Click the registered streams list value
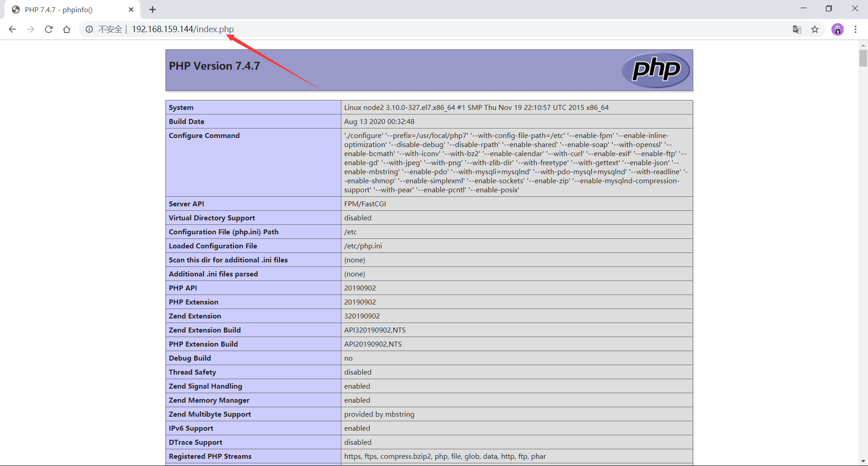This screenshot has width=868, height=466. click(445, 456)
